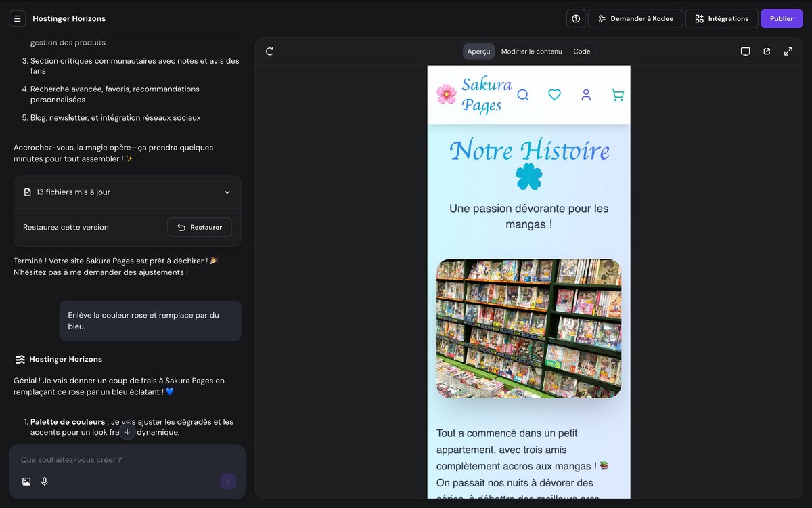The width and height of the screenshot is (812, 508).
Task: Open the hamburger menu
Action: 18,19
